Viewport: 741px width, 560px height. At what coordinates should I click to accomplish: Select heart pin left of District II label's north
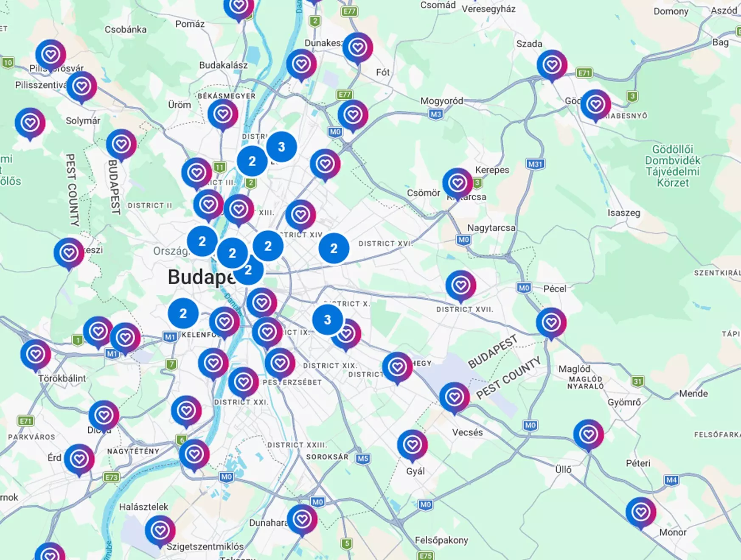(121, 145)
